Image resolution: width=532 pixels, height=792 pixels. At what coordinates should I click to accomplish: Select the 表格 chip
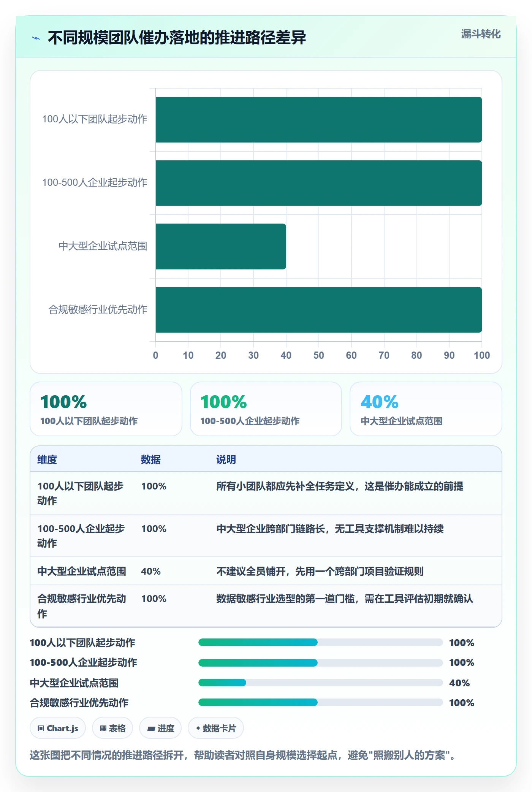tap(112, 728)
